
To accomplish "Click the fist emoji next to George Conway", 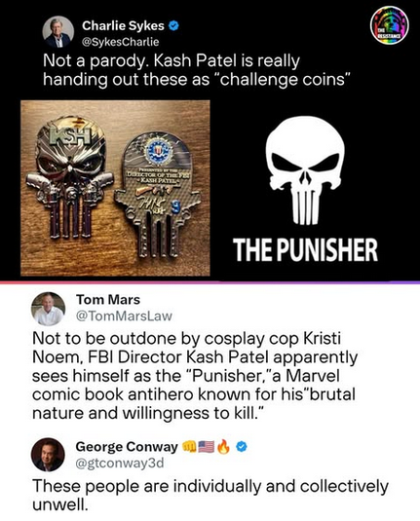I will click(x=189, y=447).
